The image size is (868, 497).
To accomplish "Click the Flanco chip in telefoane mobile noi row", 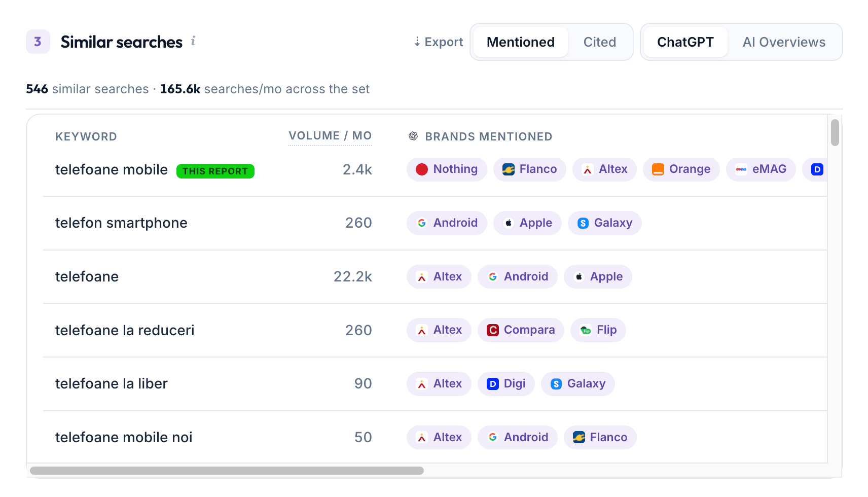I will (600, 438).
